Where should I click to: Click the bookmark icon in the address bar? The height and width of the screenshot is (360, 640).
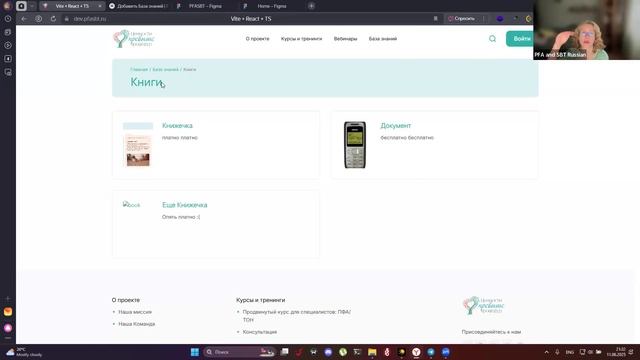[436, 19]
